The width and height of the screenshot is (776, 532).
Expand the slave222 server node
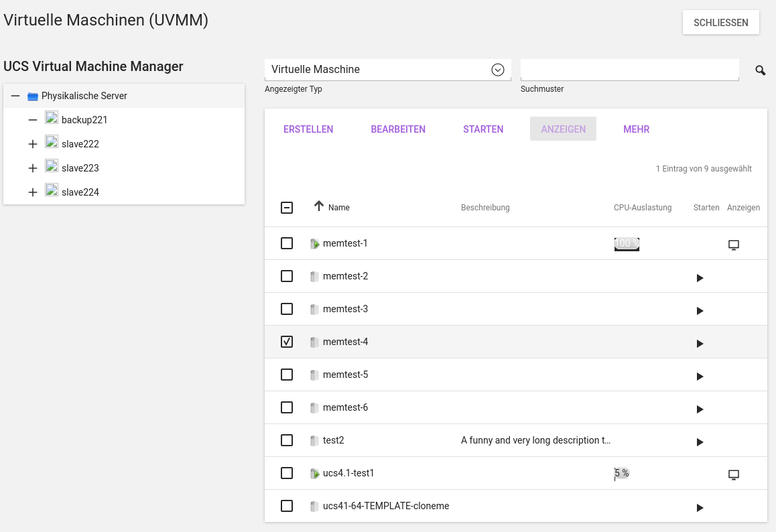(32, 144)
